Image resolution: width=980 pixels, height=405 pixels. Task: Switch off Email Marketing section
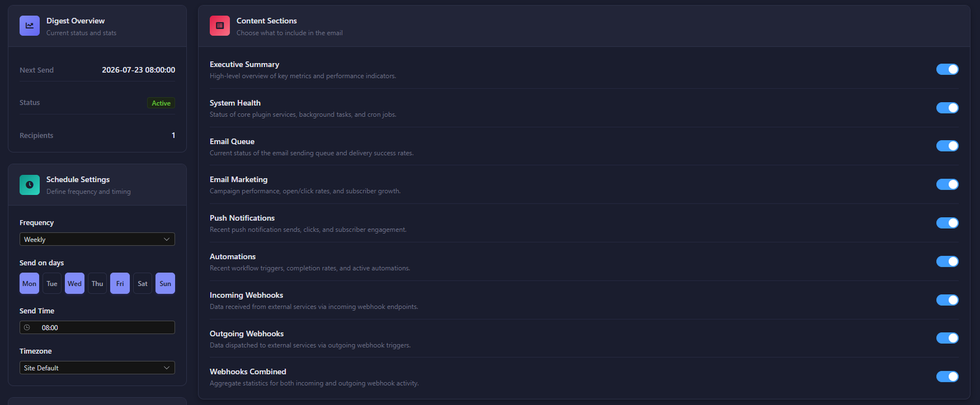coord(947,184)
